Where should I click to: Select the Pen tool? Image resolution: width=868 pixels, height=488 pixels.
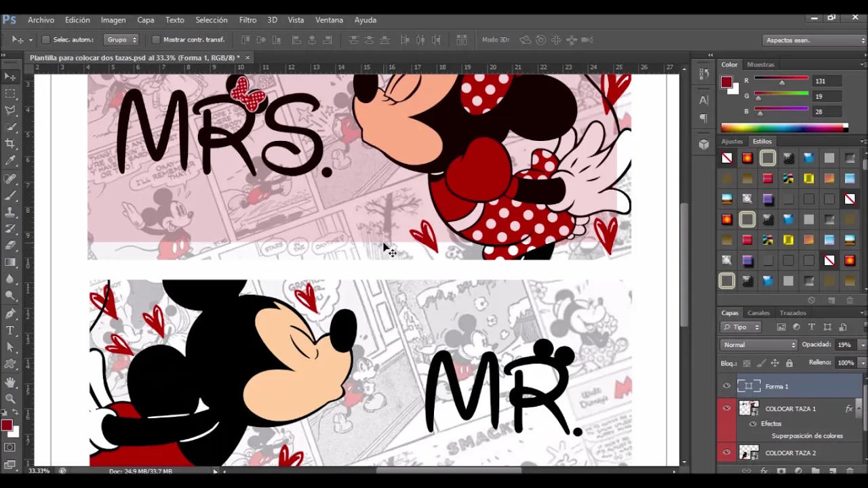pyautogui.click(x=10, y=314)
